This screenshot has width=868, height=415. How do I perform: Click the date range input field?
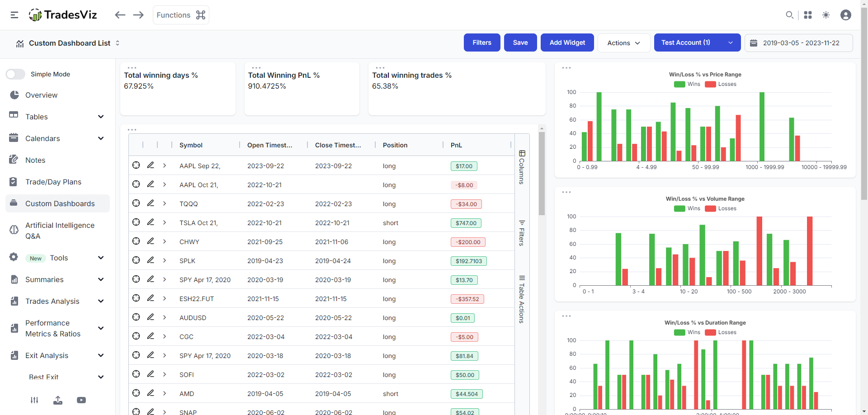coord(799,43)
